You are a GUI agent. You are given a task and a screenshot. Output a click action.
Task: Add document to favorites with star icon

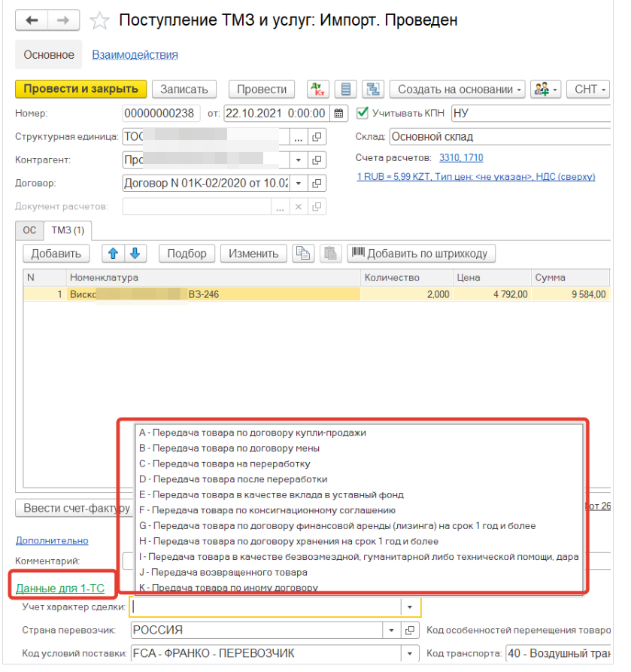(99, 20)
